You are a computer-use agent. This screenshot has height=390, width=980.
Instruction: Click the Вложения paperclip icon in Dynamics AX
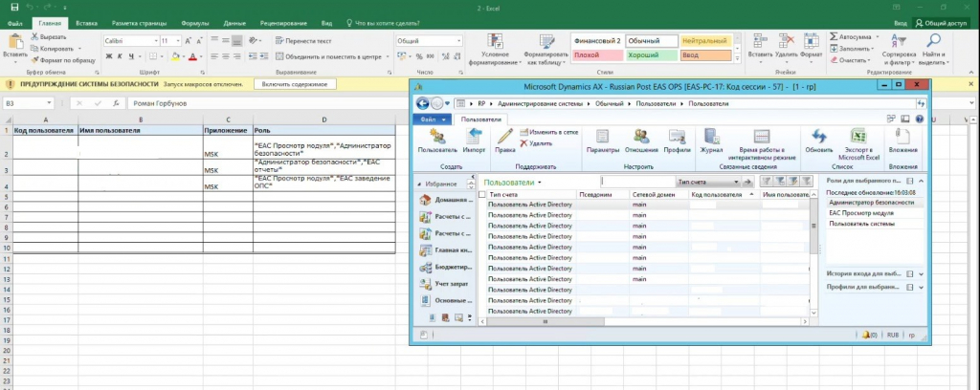coord(902,137)
